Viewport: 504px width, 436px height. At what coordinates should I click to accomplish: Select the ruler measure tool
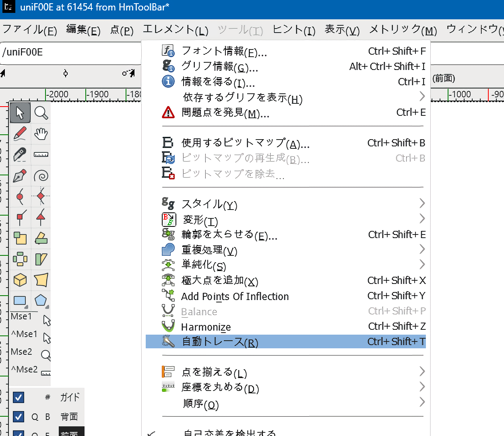pyautogui.click(x=41, y=154)
